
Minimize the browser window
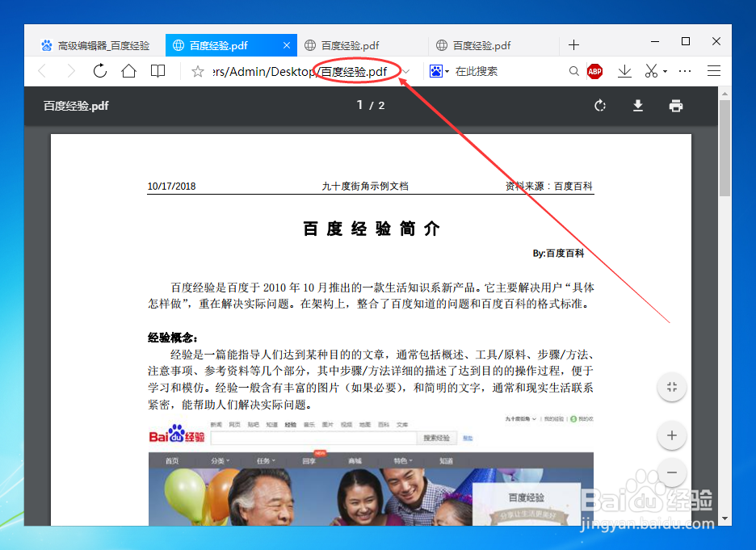point(655,42)
